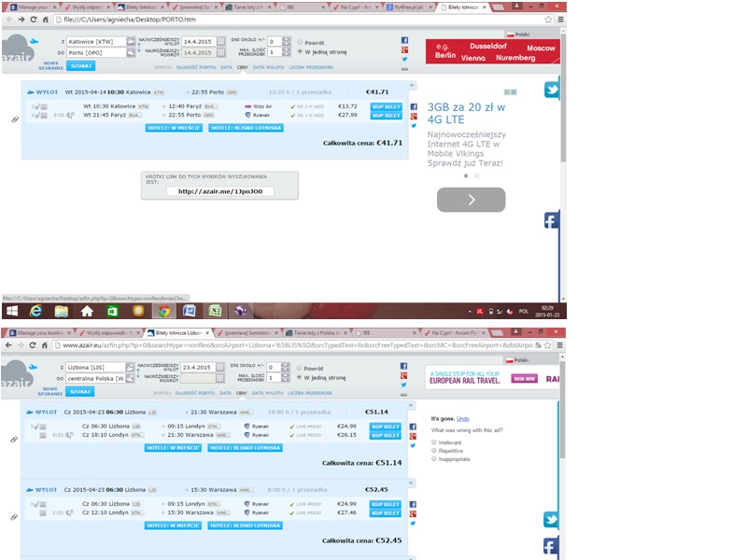Viewport: 747px width, 560px height.
Task: Open the airport picker beside Lizbona [LIS]
Action: (130, 367)
